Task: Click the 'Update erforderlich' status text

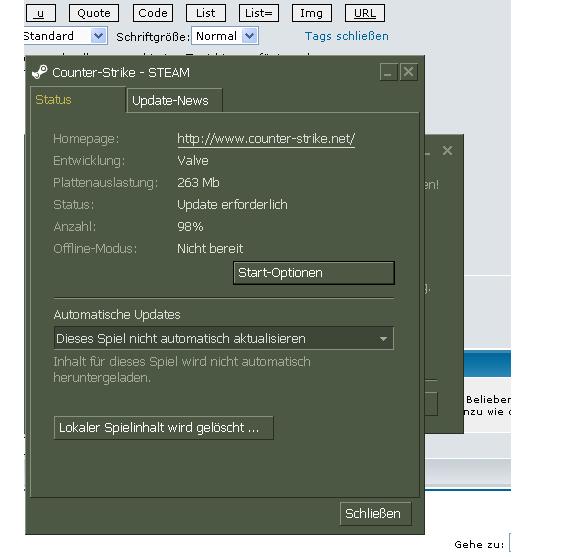Action: click(232, 205)
